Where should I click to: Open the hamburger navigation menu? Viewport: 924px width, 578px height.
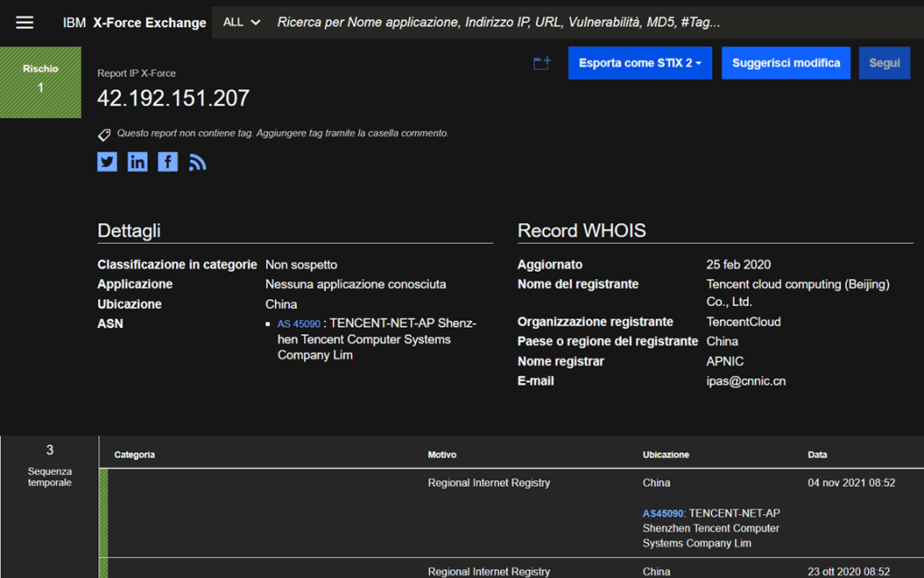24,23
